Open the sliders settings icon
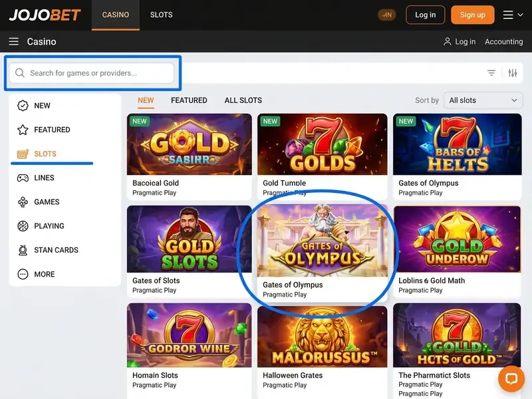Image resolution: width=532 pixels, height=399 pixels. click(x=513, y=72)
